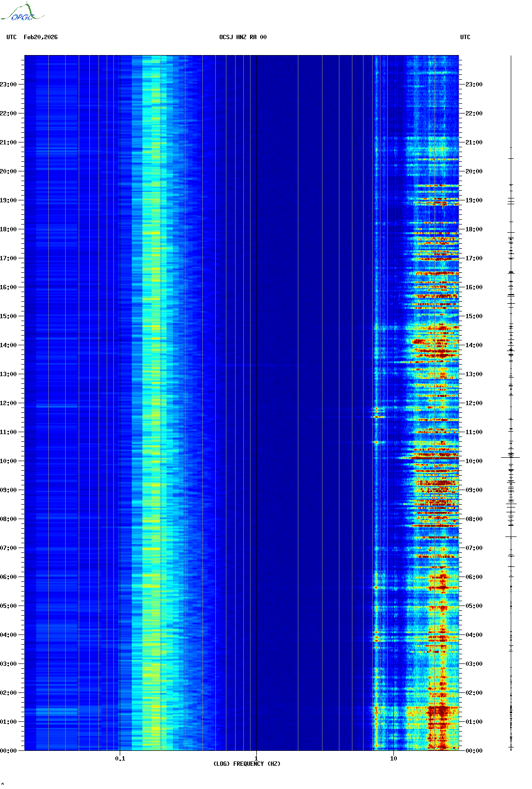Viewport: 532px width, 789px height.
Task: Click the 10 Hz frequency axis label
Action: click(x=393, y=759)
